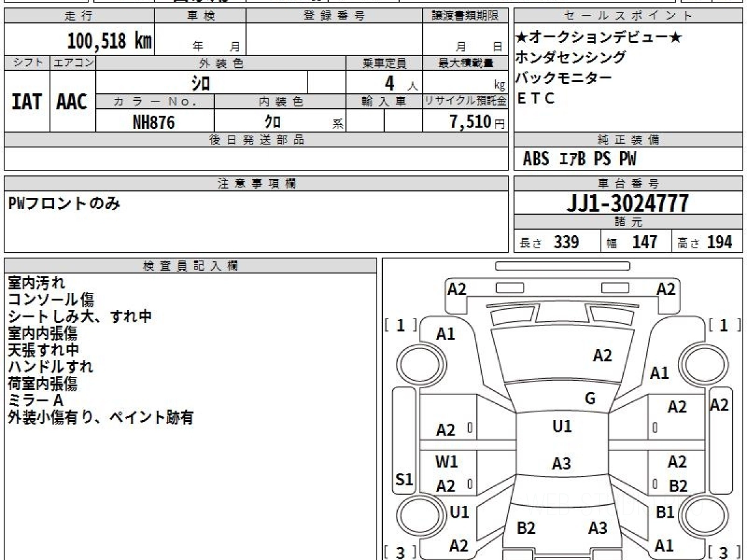Screen dimensions: 747x560
Task: Click the 譲渡書類期限 header cell
Action: (x=465, y=16)
